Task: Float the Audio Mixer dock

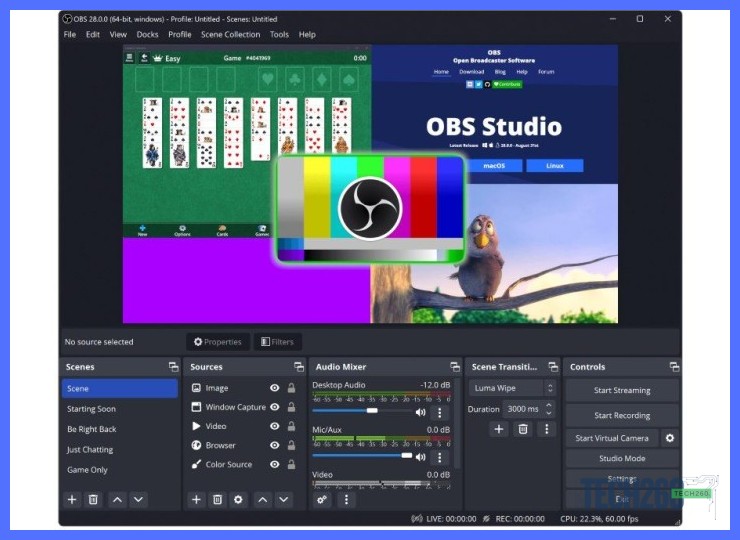Action: [454, 367]
